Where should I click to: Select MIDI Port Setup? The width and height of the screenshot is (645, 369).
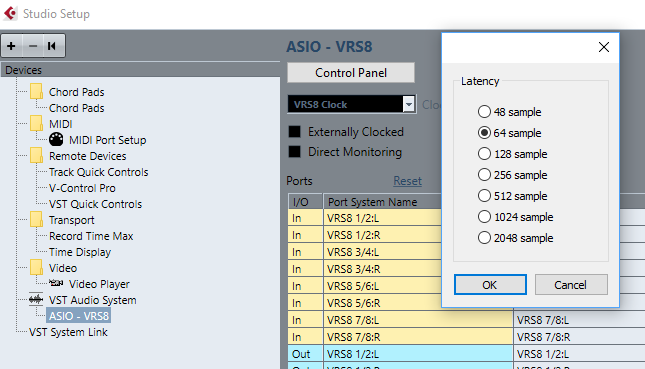pos(107,140)
